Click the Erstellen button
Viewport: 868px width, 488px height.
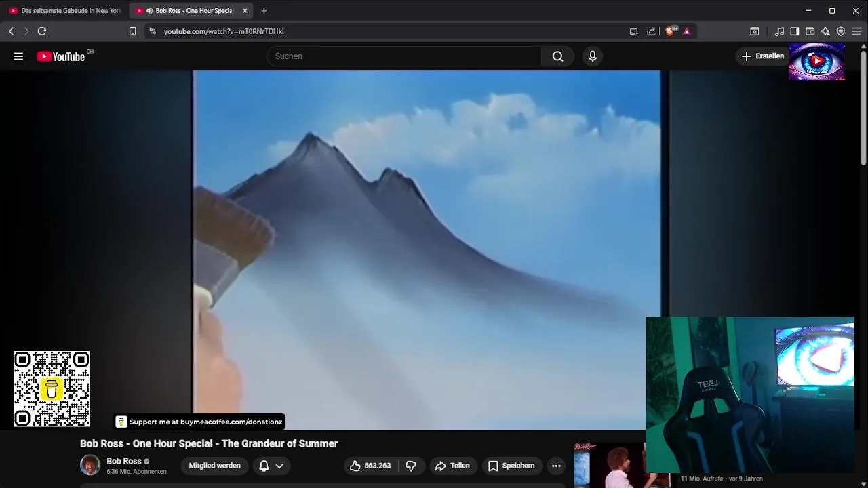click(x=762, y=56)
